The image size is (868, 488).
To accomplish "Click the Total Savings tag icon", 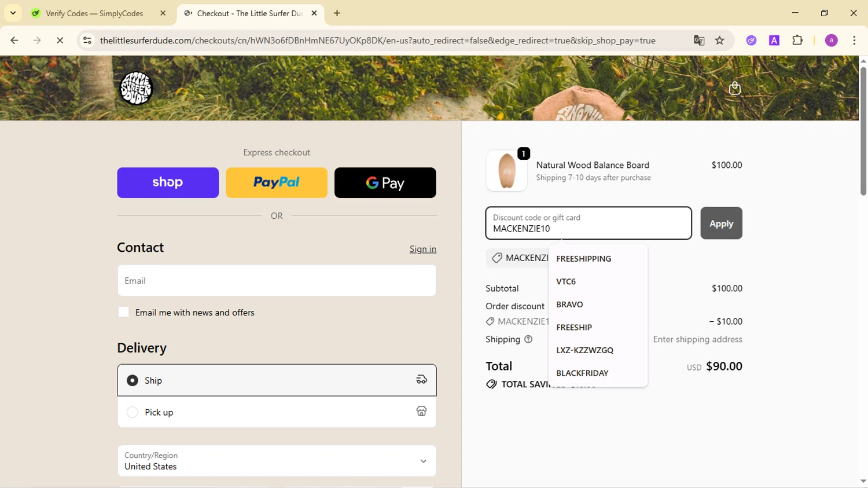I will pyautogui.click(x=491, y=384).
